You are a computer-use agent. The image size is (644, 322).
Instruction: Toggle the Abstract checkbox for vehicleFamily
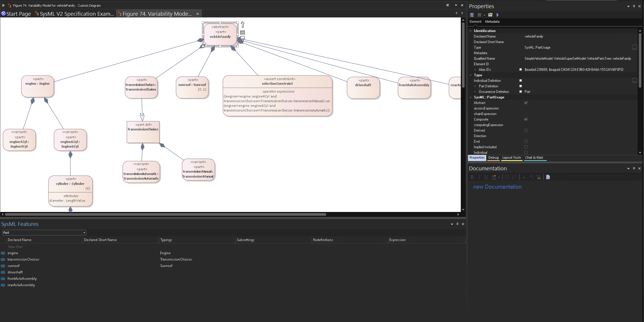[526, 102]
